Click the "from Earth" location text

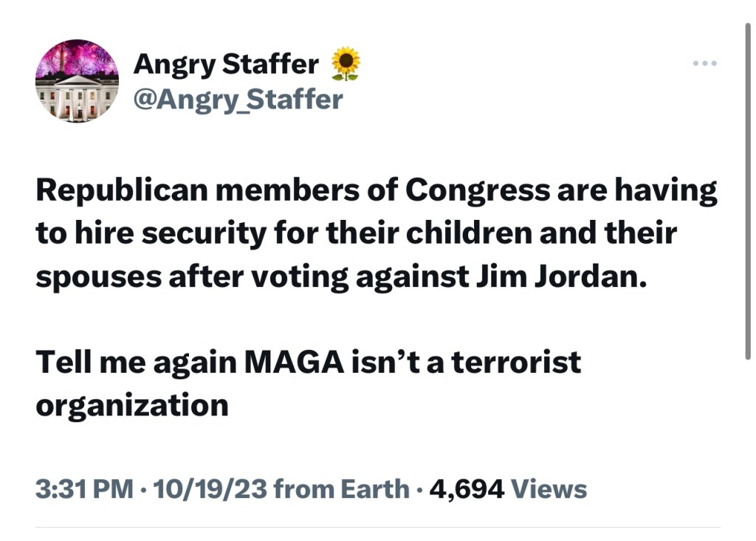(x=340, y=489)
